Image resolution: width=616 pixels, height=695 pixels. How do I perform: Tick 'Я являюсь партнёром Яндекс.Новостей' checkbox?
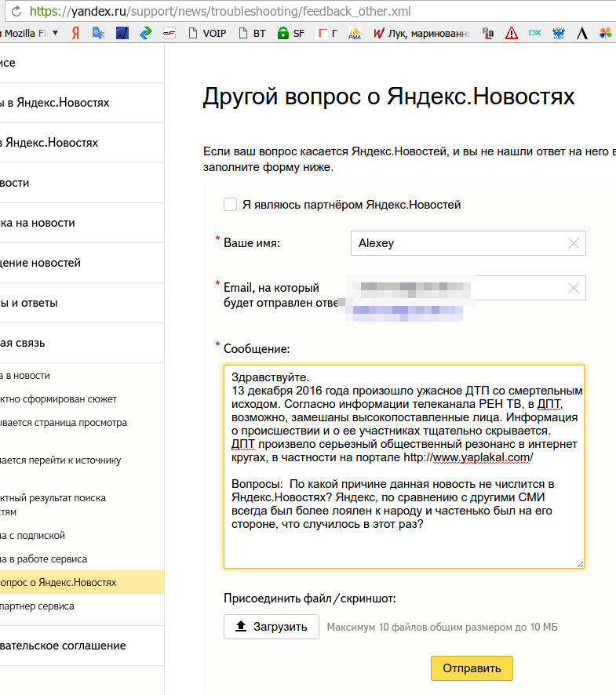click(x=230, y=204)
